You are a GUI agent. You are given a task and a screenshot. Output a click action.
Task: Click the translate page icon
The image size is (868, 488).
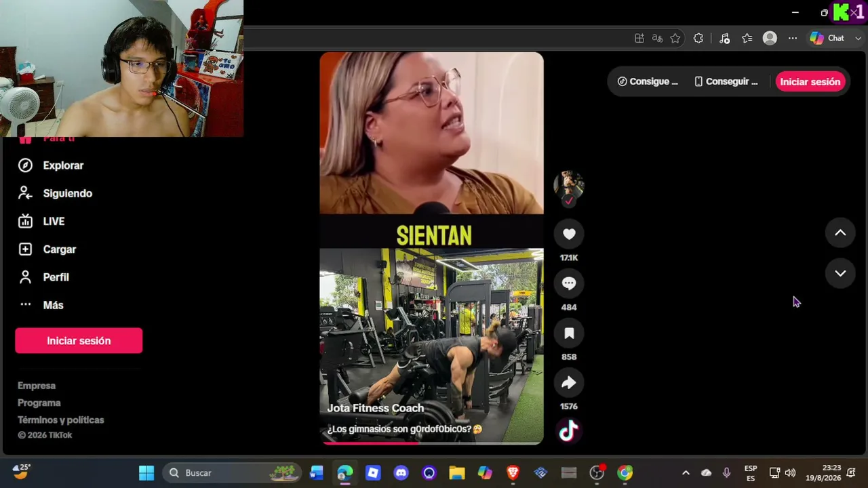657,39
